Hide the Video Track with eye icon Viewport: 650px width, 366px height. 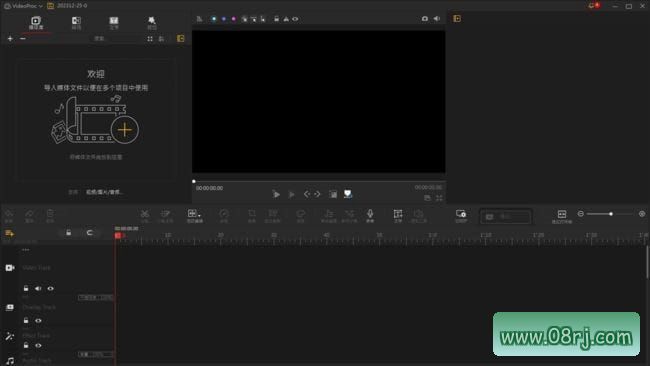[x=51, y=288]
